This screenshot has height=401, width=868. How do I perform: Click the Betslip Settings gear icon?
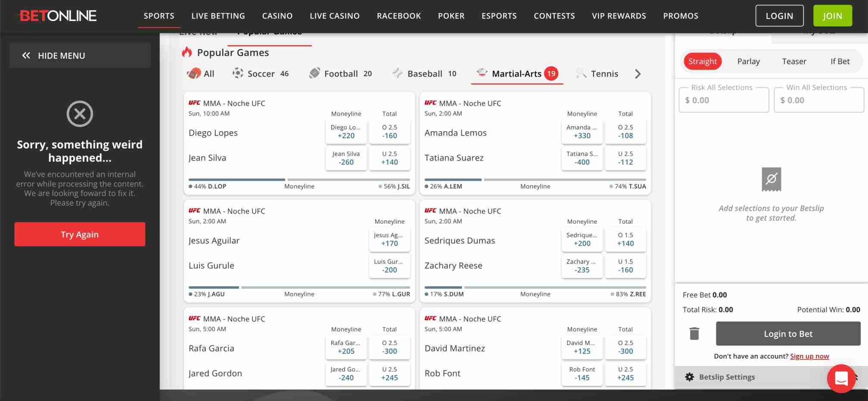(689, 377)
